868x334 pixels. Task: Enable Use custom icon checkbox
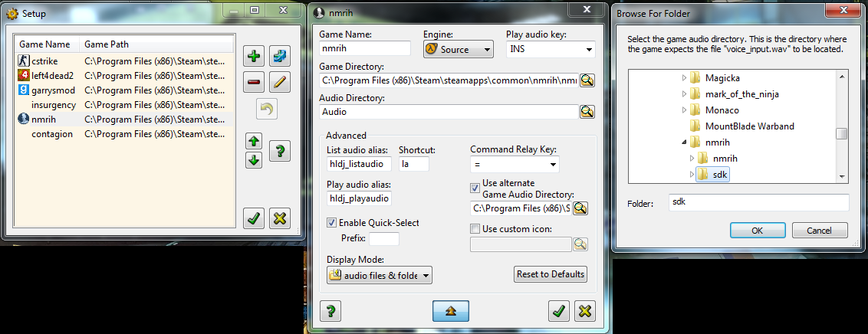click(x=475, y=229)
